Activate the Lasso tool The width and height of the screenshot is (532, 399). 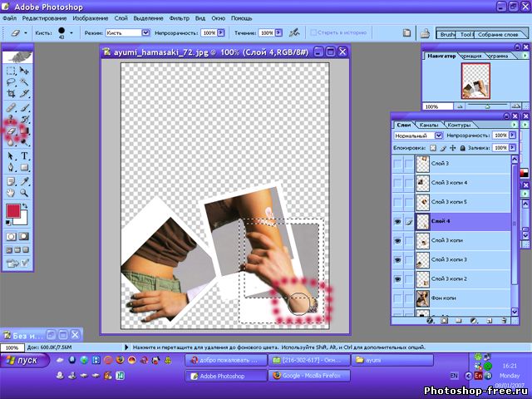pos(11,83)
